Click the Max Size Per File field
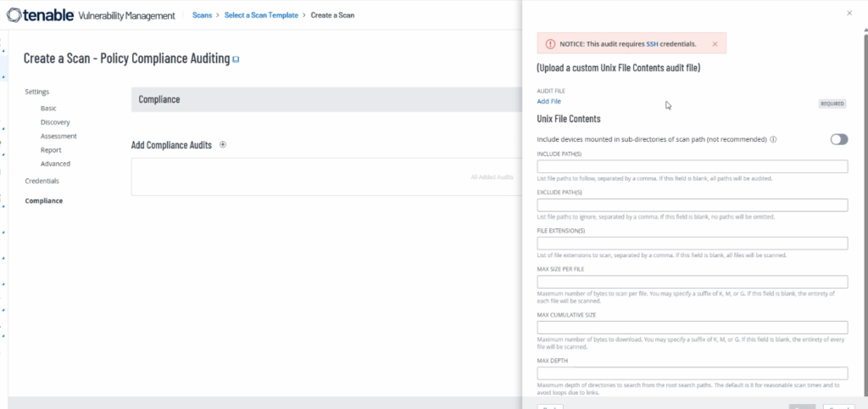The height and width of the screenshot is (409, 868). tap(692, 282)
